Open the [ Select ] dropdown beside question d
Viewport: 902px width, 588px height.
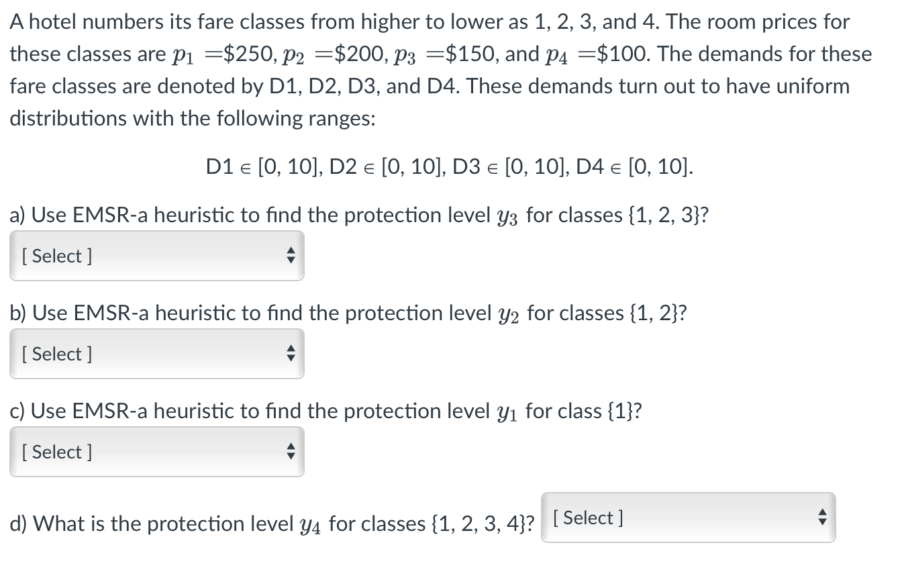[687, 518]
